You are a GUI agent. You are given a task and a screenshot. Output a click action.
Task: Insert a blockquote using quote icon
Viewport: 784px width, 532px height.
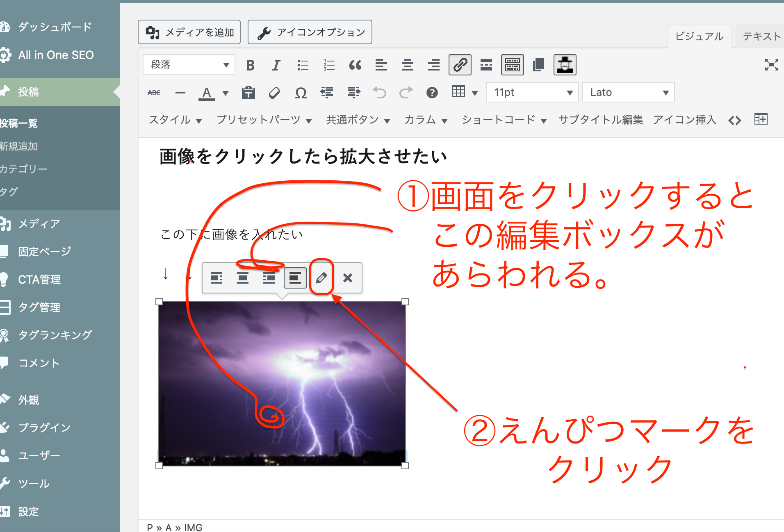pos(355,65)
